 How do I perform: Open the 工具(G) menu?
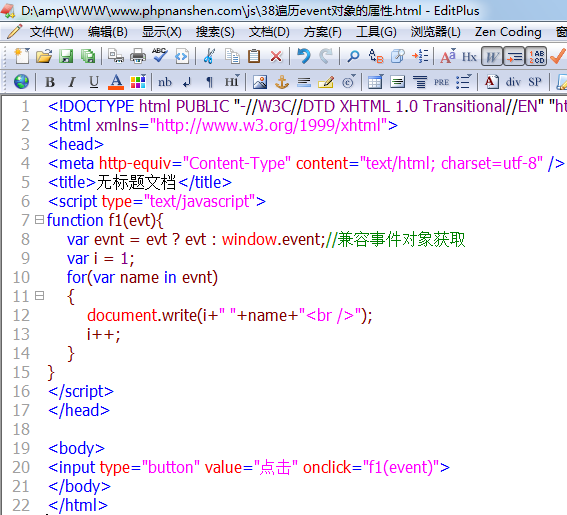coord(376,32)
